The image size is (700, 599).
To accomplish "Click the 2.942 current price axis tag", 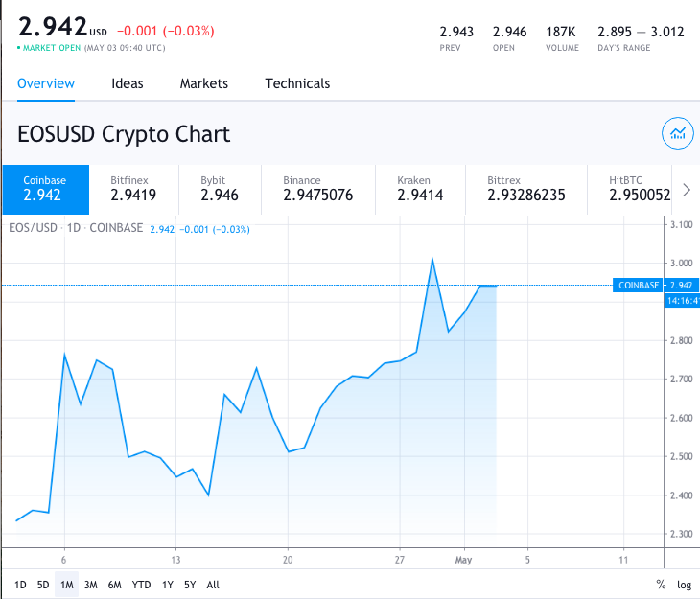I will 682,286.
